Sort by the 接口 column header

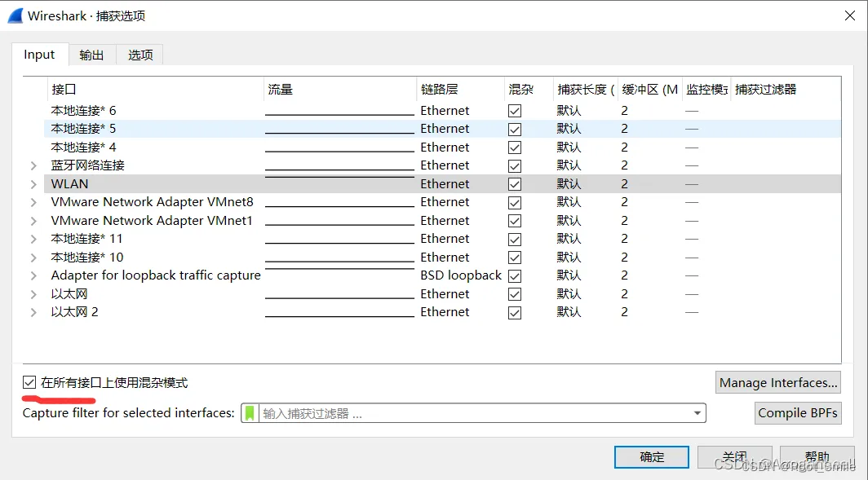(x=155, y=89)
